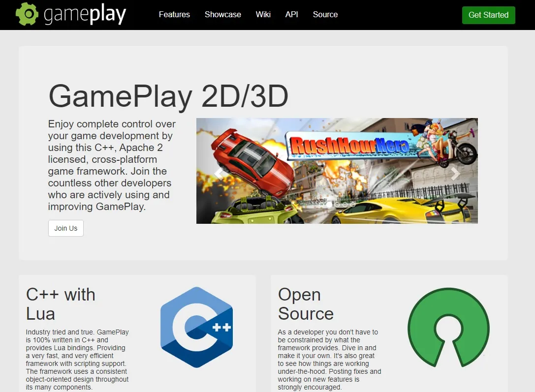Viewport: 535px width, 392px height.
Task: Show the previous carousel slide
Action: (x=219, y=174)
